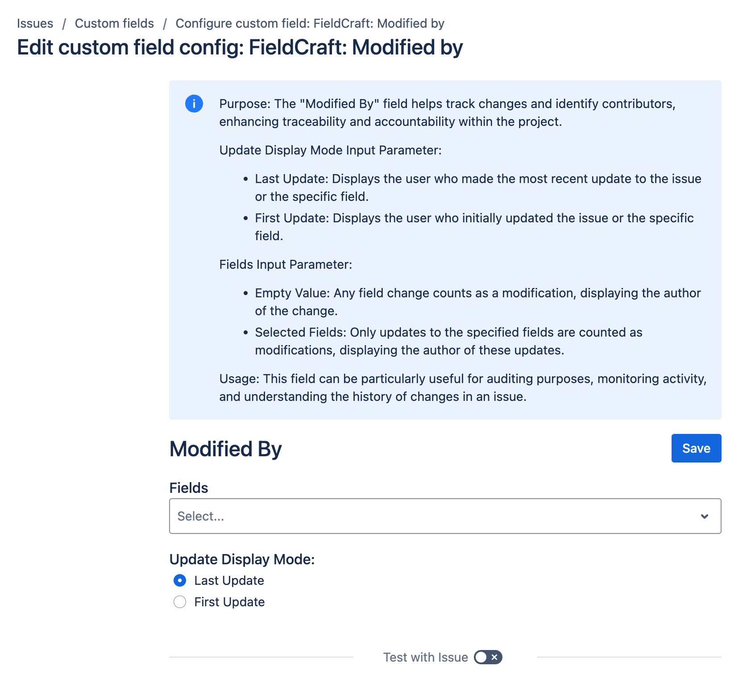Viewport: 755px width, 700px height.
Task: Click the Usage paragraph in the info panel
Action: (462, 387)
